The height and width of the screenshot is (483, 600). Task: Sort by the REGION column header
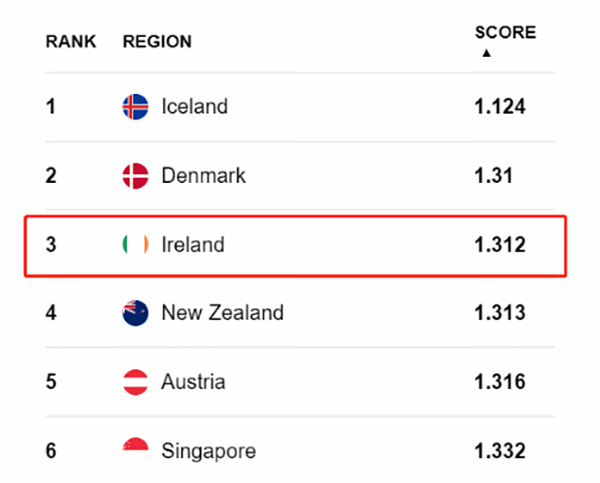[157, 42]
